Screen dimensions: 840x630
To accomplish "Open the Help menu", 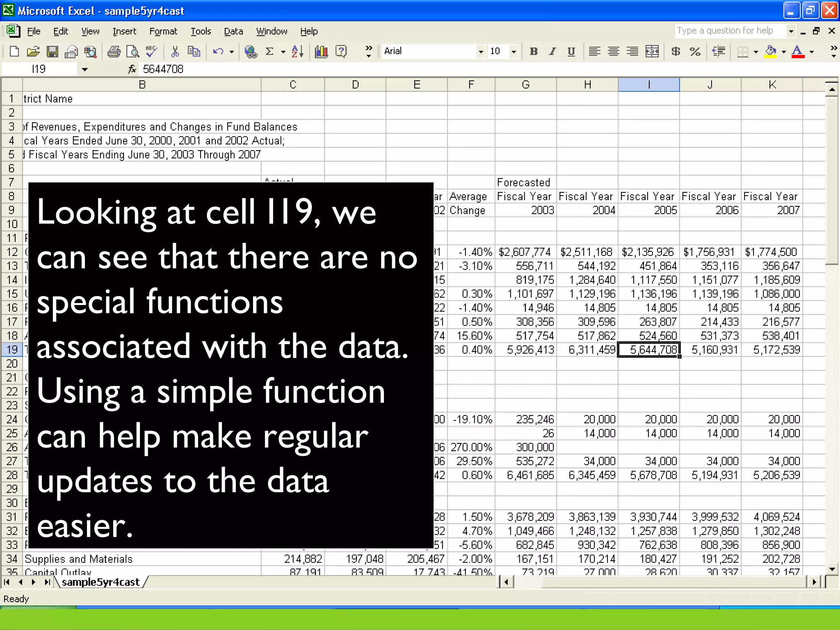I will click(309, 31).
